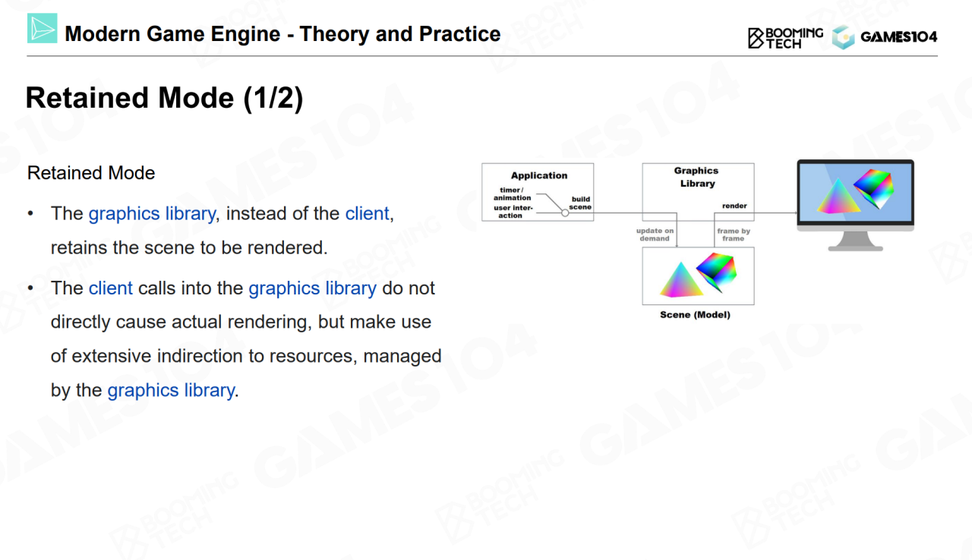Click "graphics library" link before "instead of the"
Image resolution: width=972 pixels, height=560 pixels.
click(152, 214)
